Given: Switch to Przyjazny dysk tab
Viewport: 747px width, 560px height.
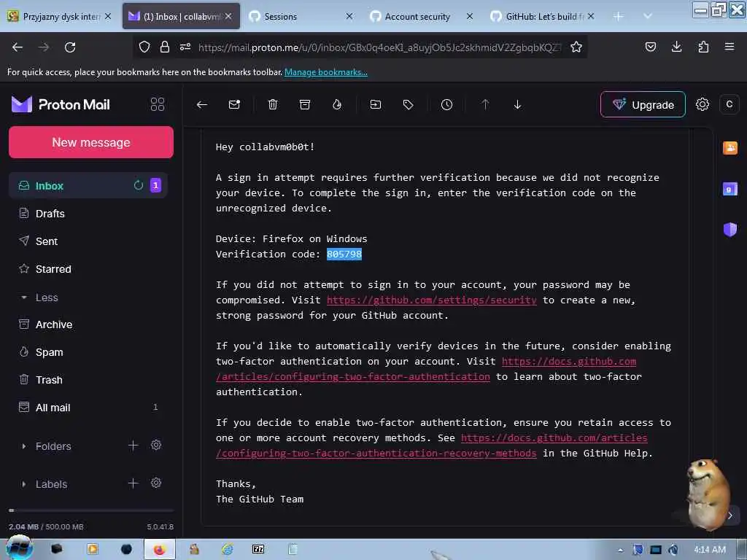Looking at the screenshot, I should coord(59,16).
